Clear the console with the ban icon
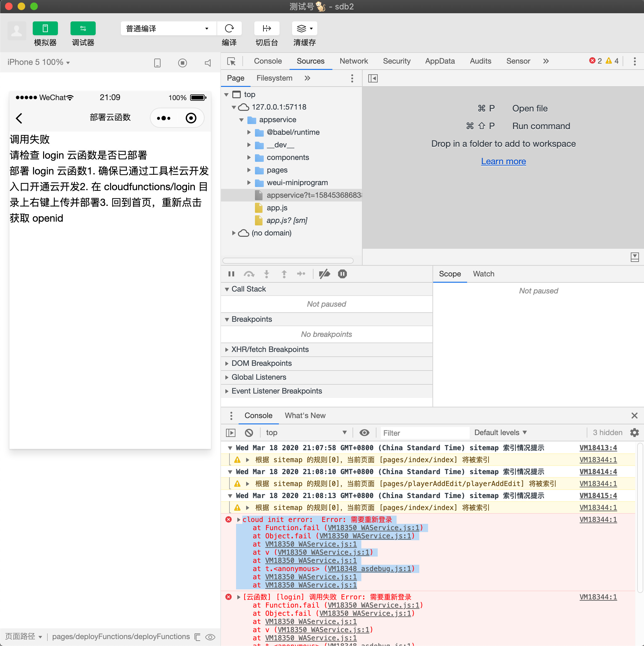Image resolution: width=644 pixels, height=646 pixels. pos(249,432)
